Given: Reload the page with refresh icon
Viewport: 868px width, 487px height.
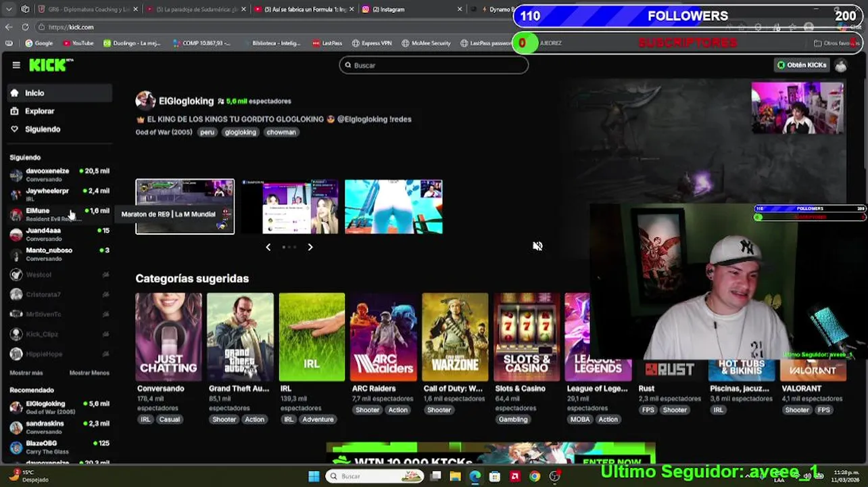Looking at the screenshot, I should [x=25, y=27].
